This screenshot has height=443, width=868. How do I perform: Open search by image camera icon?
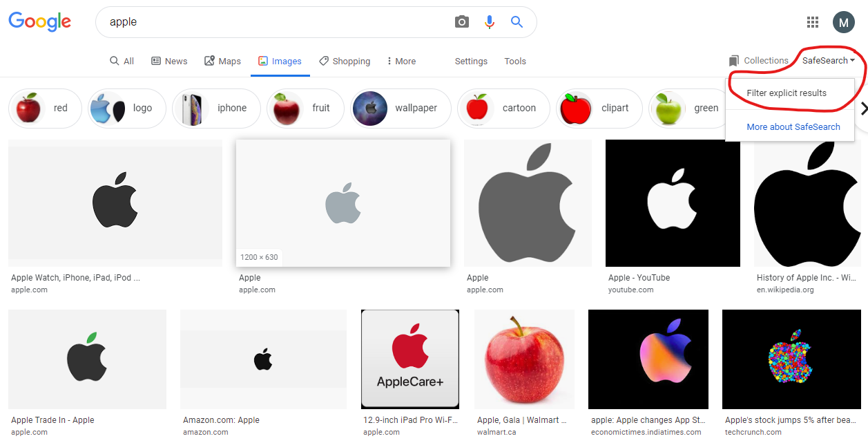click(x=462, y=22)
